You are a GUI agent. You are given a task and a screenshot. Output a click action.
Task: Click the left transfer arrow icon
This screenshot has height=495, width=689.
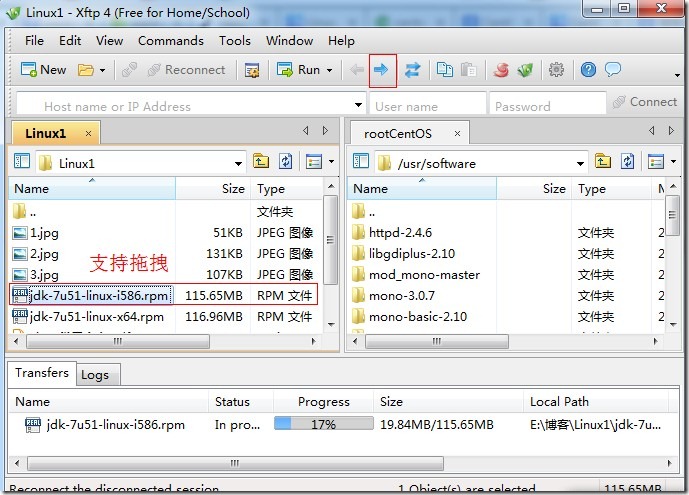pyautogui.click(x=357, y=69)
